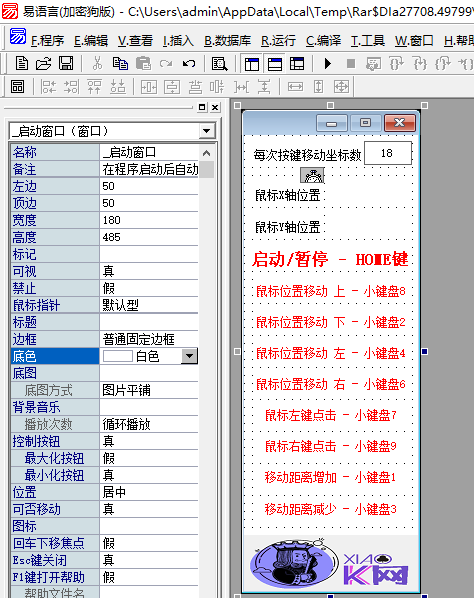This screenshot has height=598, width=474.
Task: Close the property panel with X
Action: pyautogui.click(x=215, y=108)
